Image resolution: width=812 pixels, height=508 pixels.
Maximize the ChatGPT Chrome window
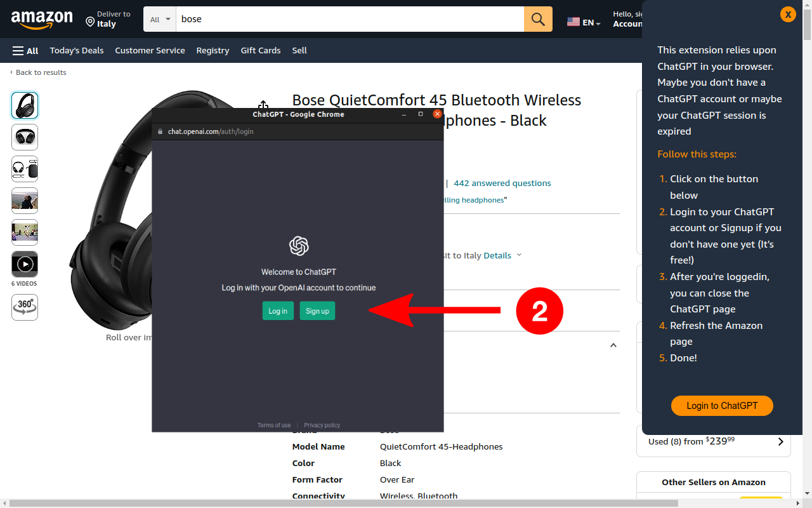tap(421, 114)
